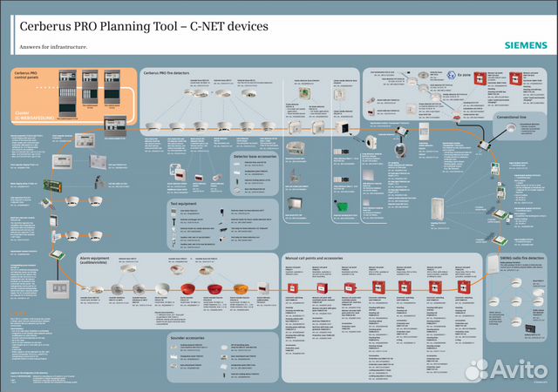
Task: Click the middle control panel cabinet image
Action: coord(90,87)
